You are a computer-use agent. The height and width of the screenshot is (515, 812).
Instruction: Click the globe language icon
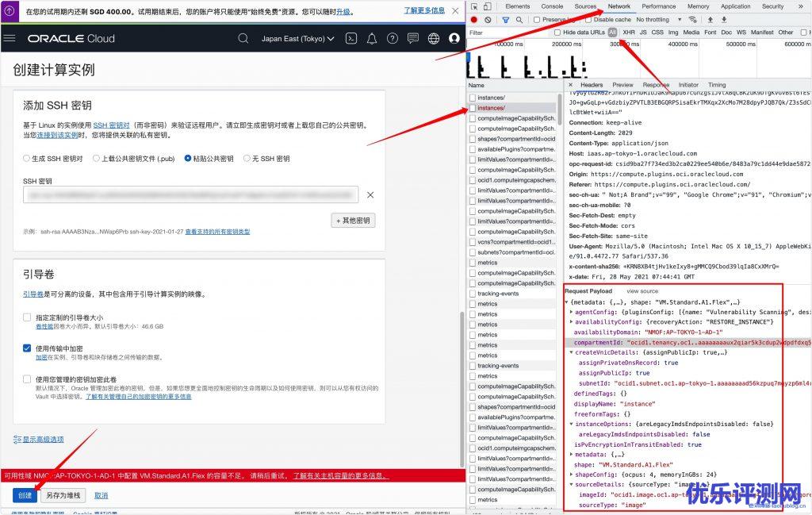[434, 38]
